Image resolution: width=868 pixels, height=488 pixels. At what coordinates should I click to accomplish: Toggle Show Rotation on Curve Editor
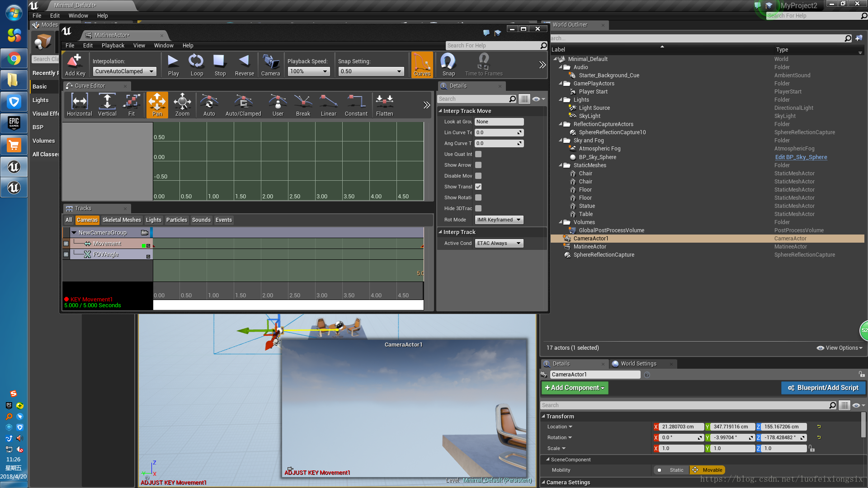[478, 197]
